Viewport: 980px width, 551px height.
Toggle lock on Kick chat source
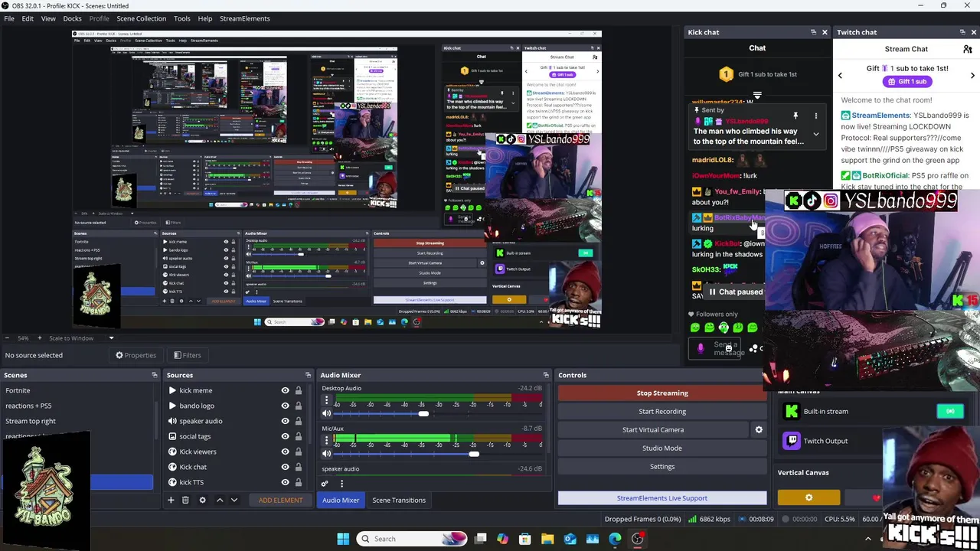coord(299,467)
